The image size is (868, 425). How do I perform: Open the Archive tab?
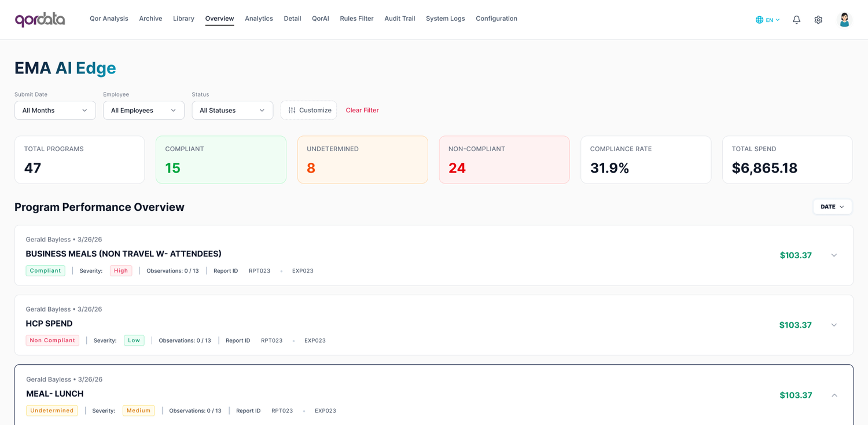(150, 19)
